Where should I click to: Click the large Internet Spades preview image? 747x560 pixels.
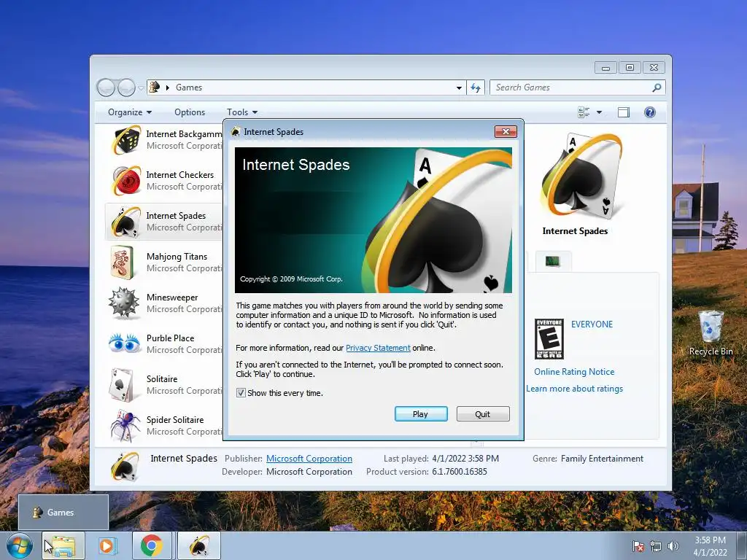pyautogui.click(x=581, y=175)
